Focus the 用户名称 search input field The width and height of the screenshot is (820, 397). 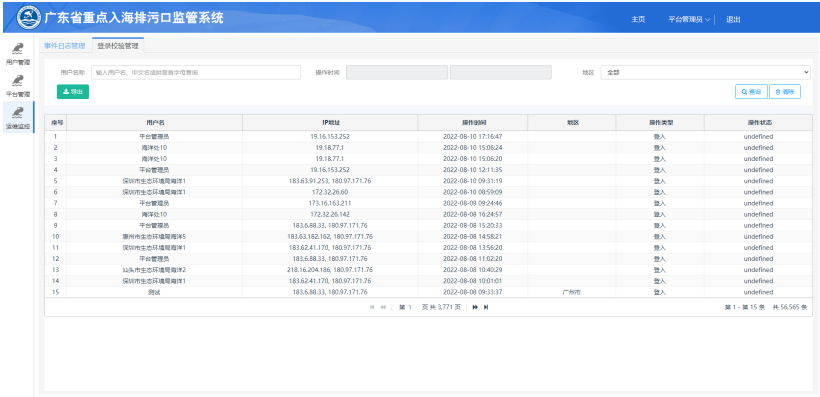[x=196, y=72]
